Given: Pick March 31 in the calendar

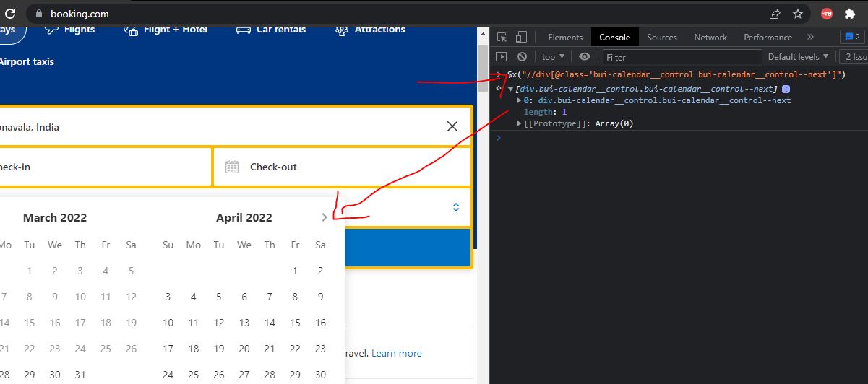Looking at the screenshot, I should pos(80,375).
